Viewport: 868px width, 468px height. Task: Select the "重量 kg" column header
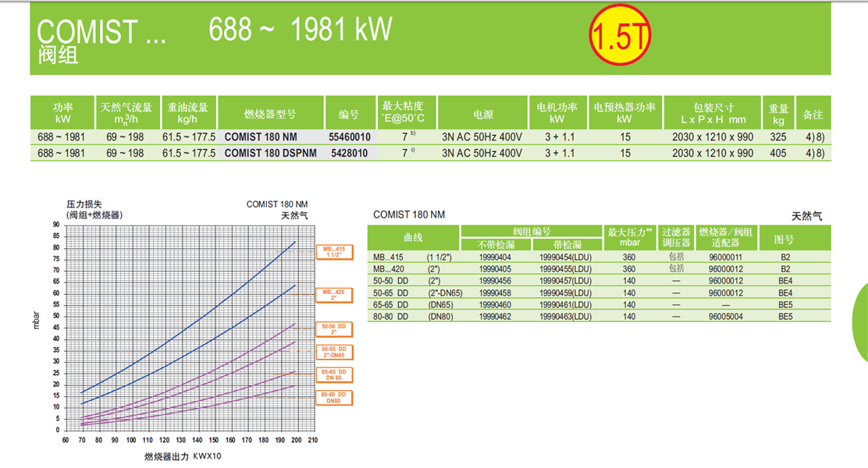tap(778, 114)
